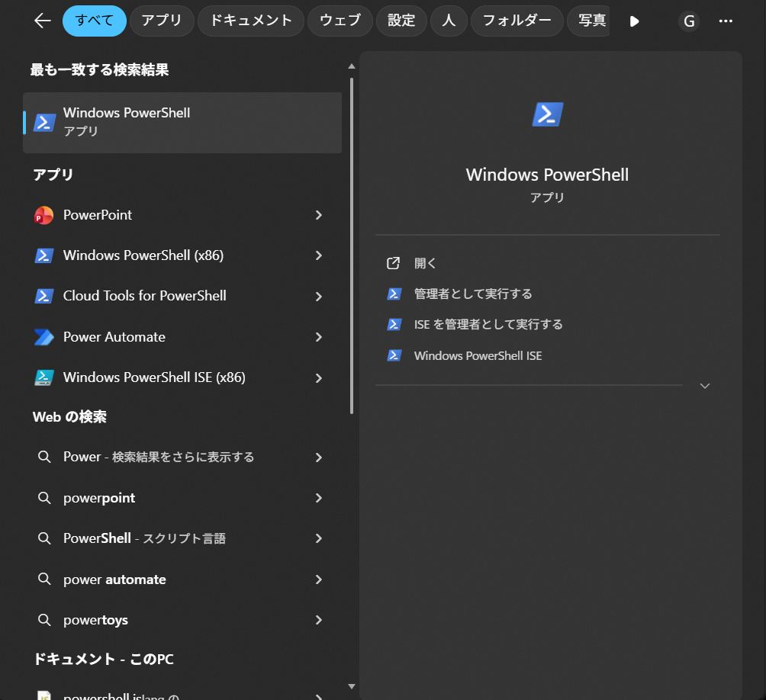Select the Power Automate icon
The height and width of the screenshot is (700, 766).
pyautogui.click(x=43, y=336)
